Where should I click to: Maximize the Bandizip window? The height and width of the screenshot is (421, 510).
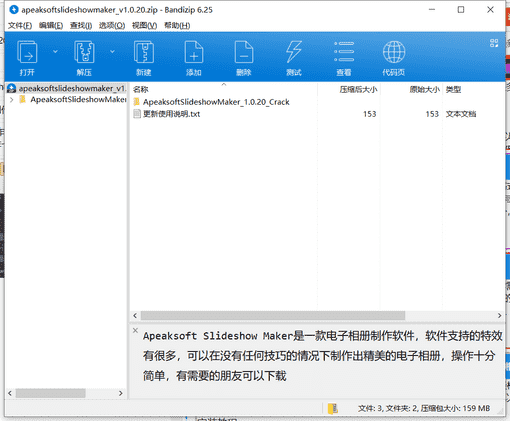pos(461,10)
